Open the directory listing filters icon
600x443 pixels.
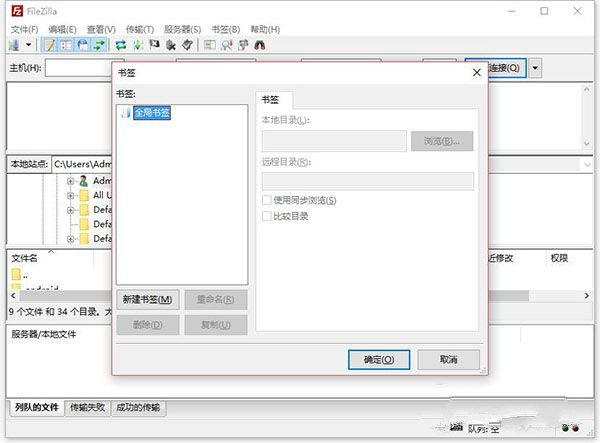coord(209,45)
